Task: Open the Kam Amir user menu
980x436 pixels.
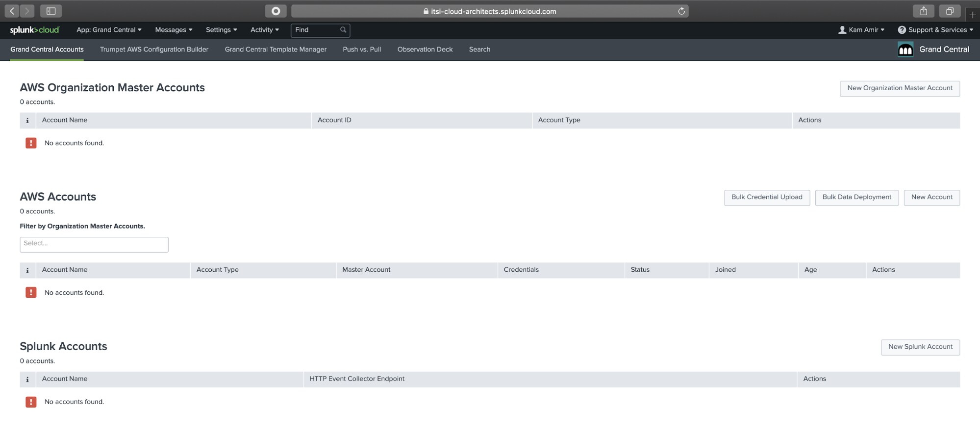Action: coord(861,30)
